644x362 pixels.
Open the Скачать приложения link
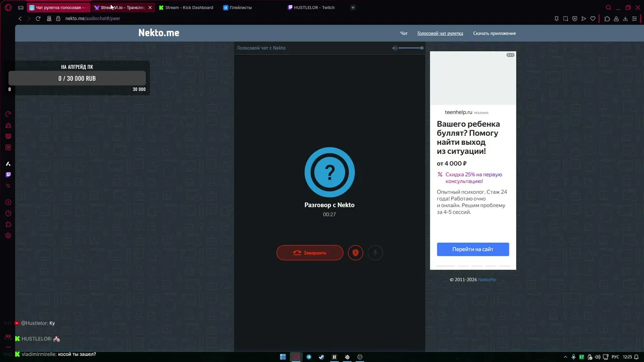point(494,34)
